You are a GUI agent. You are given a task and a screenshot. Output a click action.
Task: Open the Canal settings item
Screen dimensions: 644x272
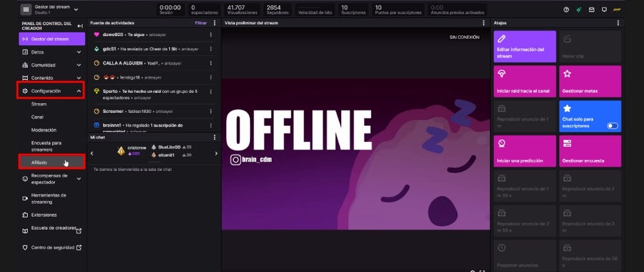37,117
